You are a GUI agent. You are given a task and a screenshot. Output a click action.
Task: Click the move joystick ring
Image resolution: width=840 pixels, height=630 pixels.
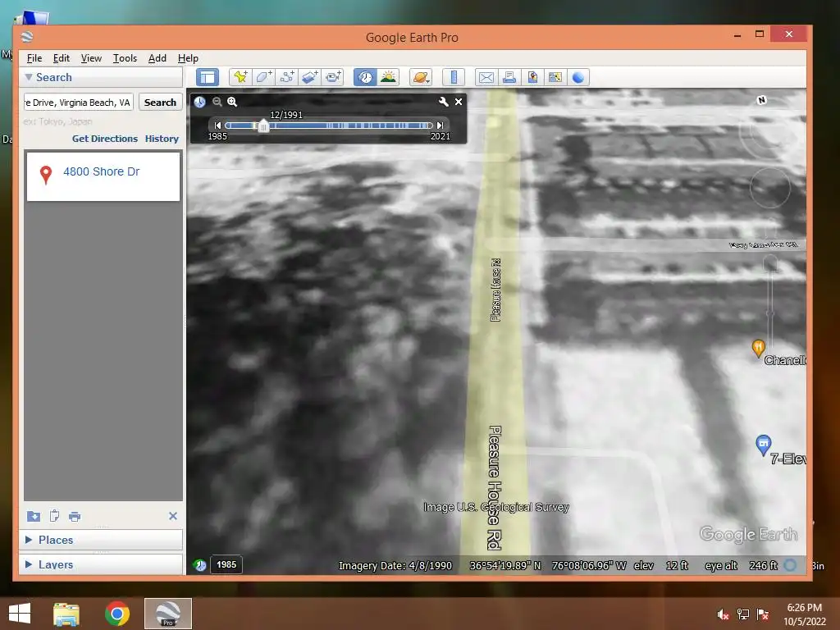[x=769, y=188]
